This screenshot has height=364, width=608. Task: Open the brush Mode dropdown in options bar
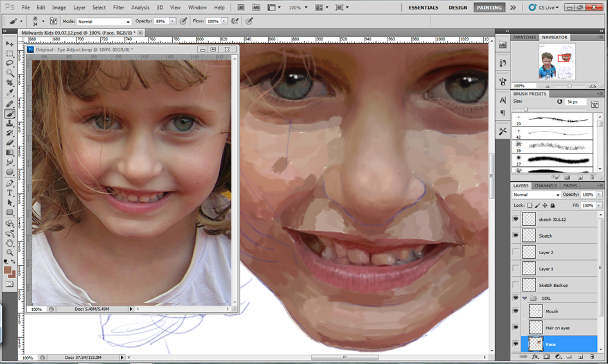point(103,21)
